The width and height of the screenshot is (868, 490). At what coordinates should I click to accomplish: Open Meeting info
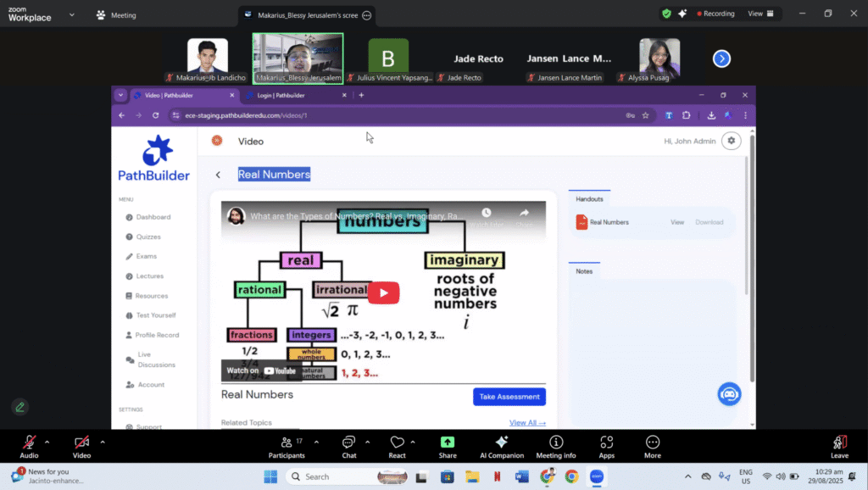[x=556, y=443]
